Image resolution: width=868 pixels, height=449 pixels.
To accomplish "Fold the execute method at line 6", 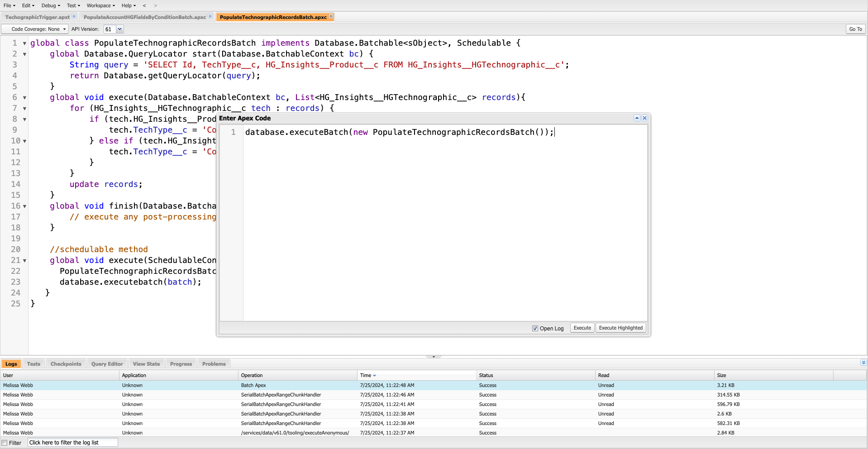I will point(24,98).
